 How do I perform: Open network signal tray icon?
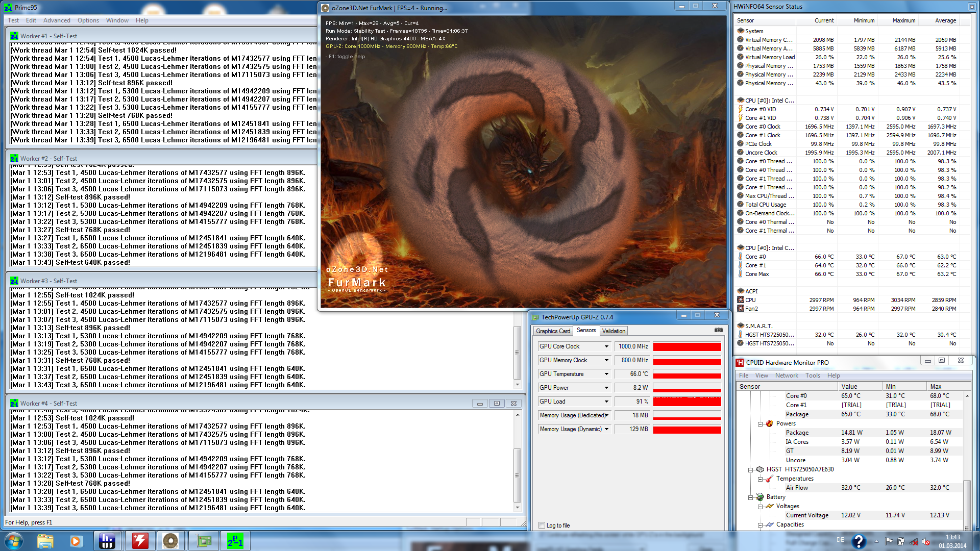pyautogui.click(x=914, y=541)
